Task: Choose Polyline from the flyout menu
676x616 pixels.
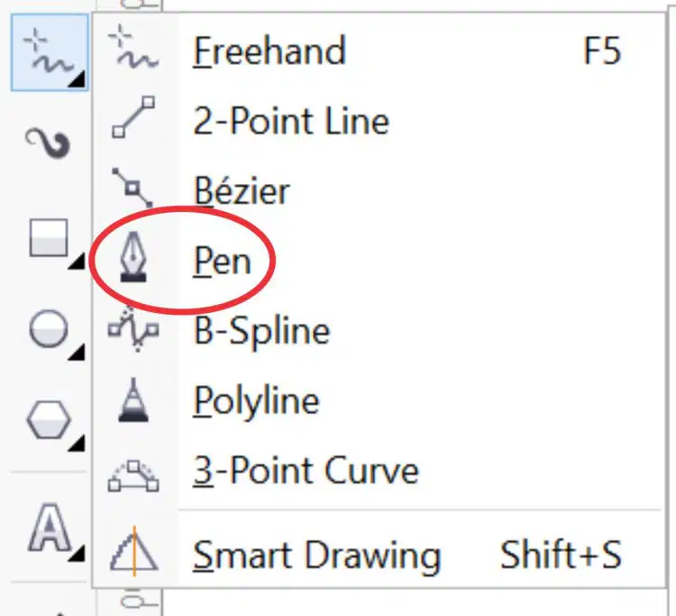Action: pyautogui.click(x=379, y=400)
